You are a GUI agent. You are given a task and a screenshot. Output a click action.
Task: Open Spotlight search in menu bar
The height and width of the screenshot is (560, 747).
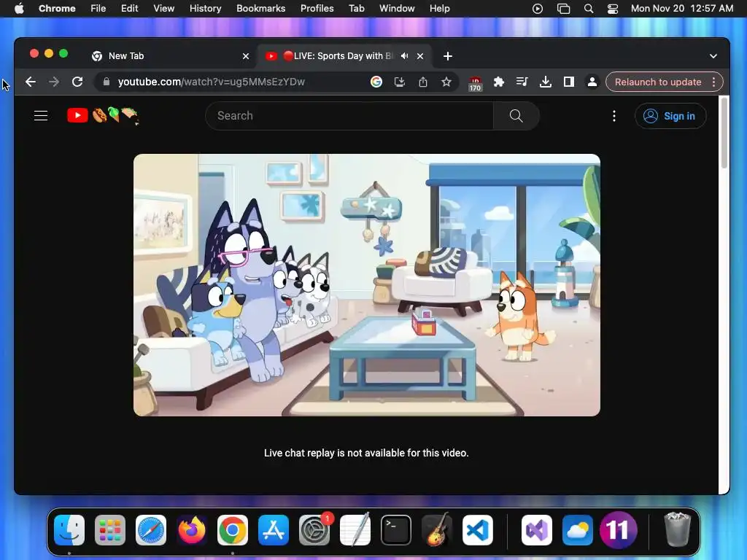[x=589, y=9]
